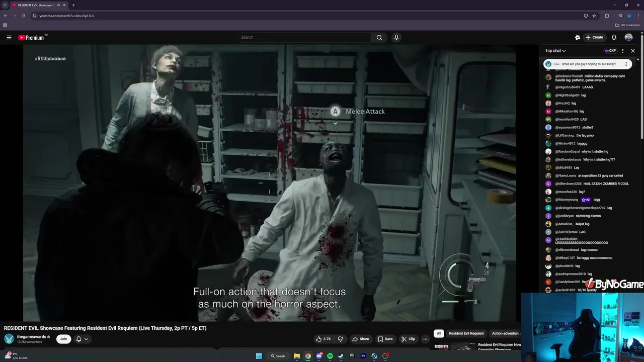Open Chrome extensions puzzle icon
Viewport: 644px width, 362px height.
point(607,16)
